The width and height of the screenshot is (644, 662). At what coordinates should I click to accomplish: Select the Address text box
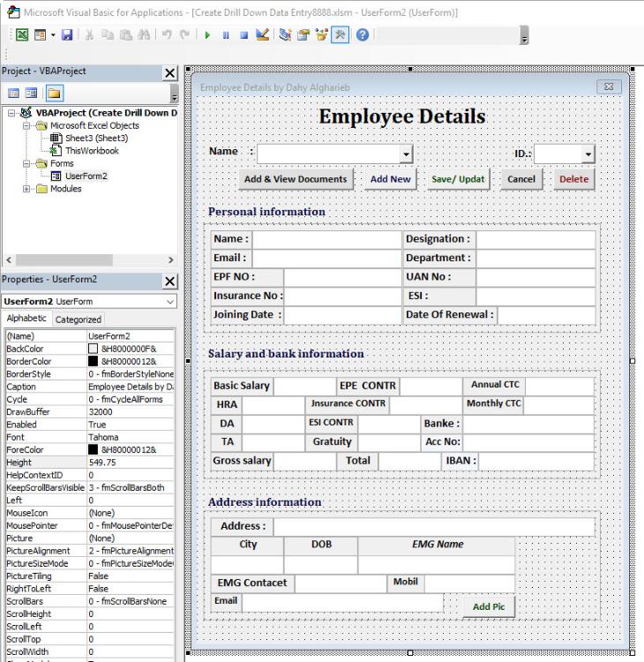(x=434, y=526)
